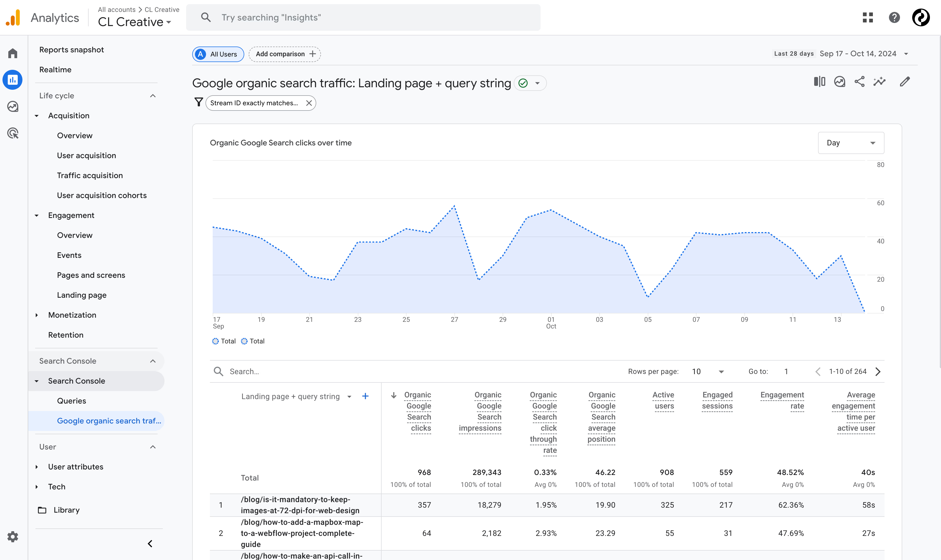This screenshot has height=560, width=941.
Task: Open the Queries report
Action: [71, 401]
